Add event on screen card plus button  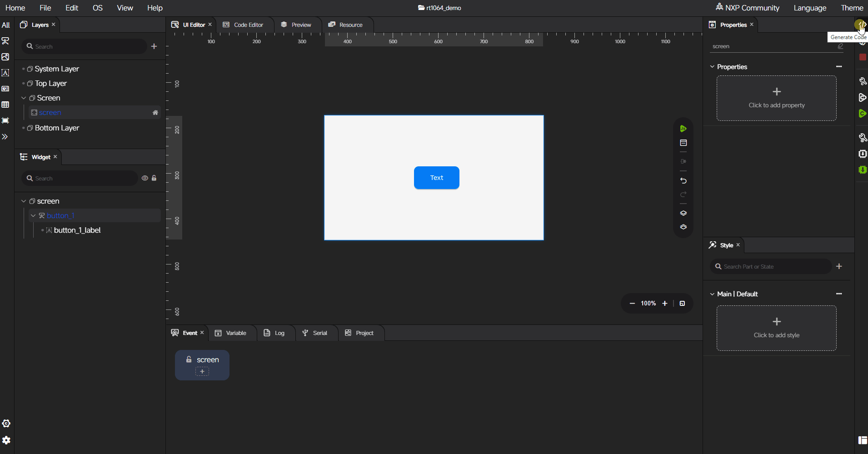pyautogui.click(x=202, y=371)
